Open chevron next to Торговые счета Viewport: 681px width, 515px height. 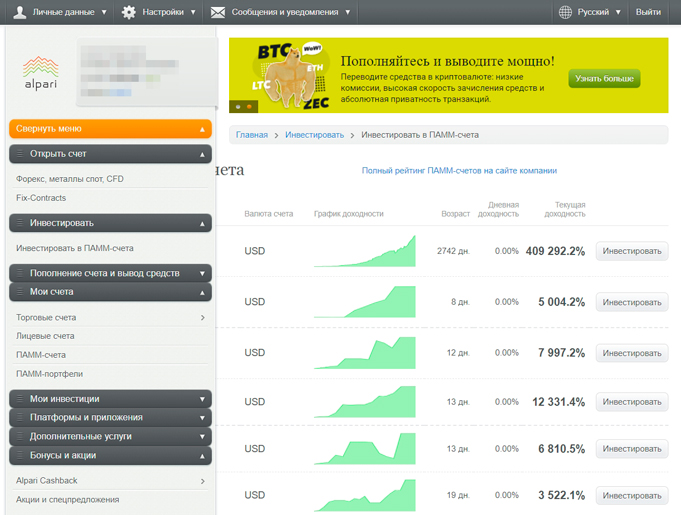pos(202,318)
